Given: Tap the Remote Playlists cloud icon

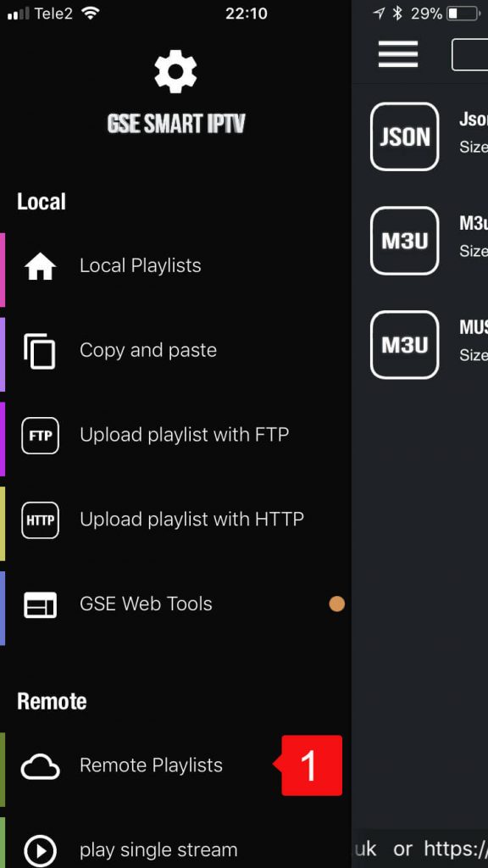Looking at the screenshot, I should [x=41, y=766].
